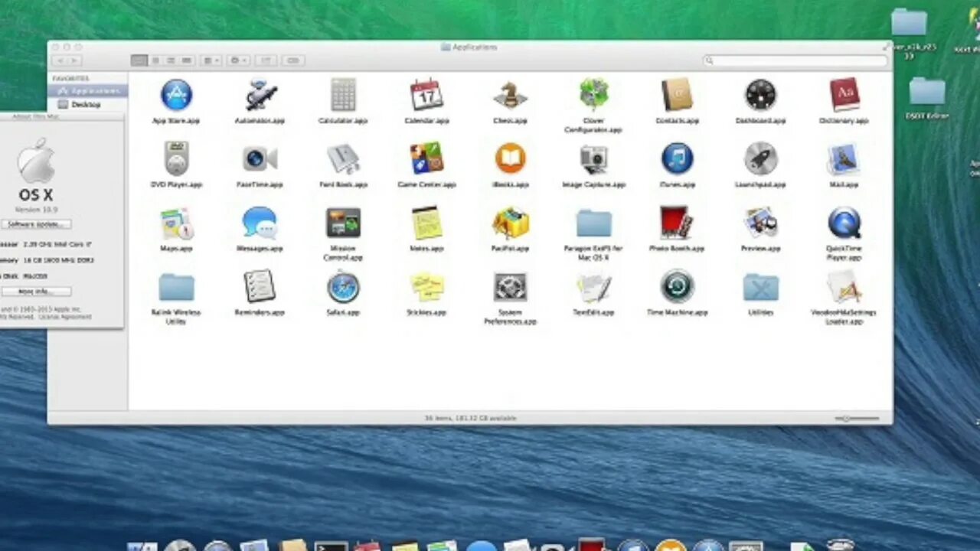This screenshot has width=980, height=551.
Task: Open Notes.app
Action: (x=426, y=223)
